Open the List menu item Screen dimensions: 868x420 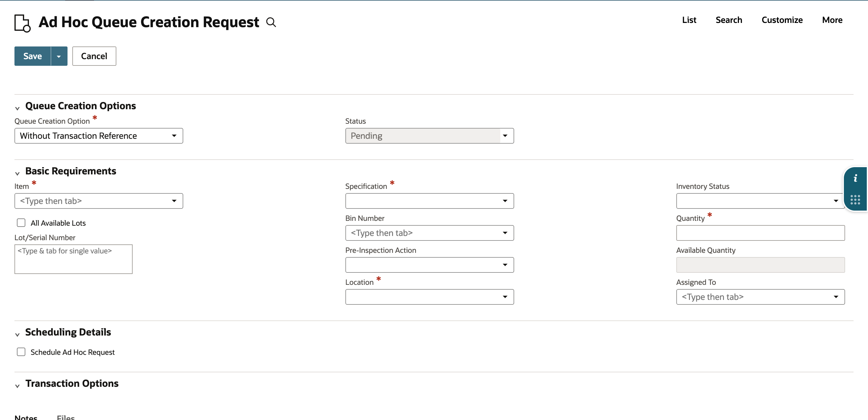coord(689,20)
